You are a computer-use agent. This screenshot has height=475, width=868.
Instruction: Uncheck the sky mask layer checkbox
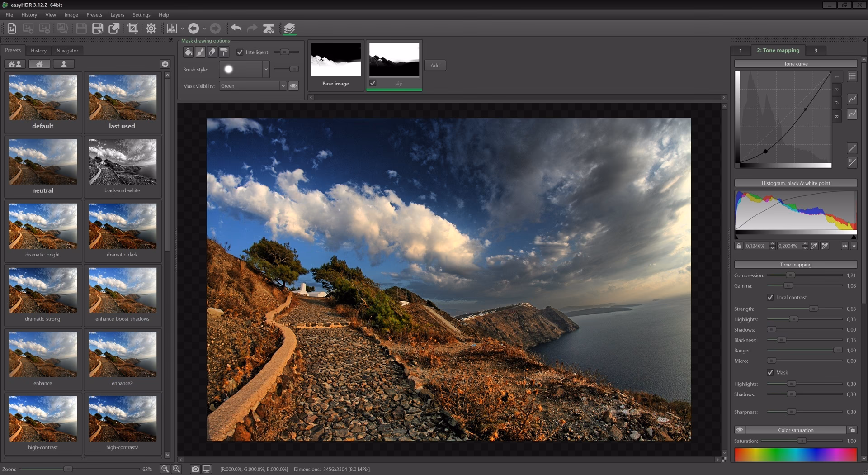coord(373,83)
